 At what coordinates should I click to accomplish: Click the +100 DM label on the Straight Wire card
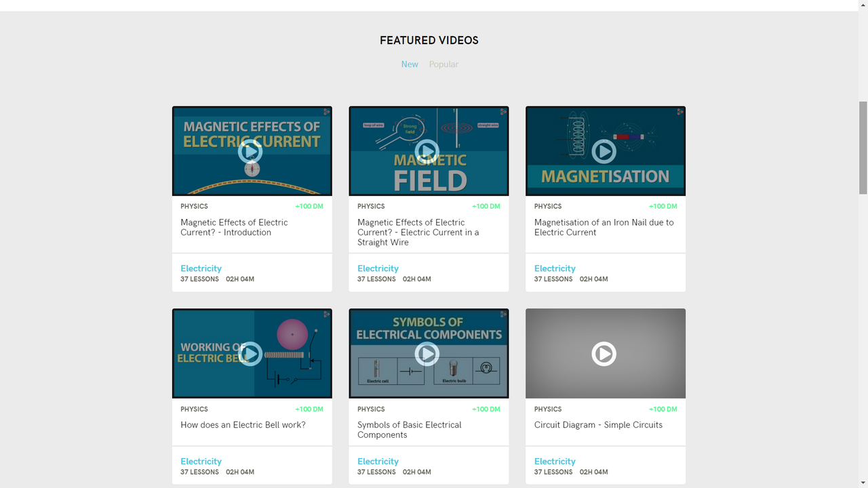click(x=486, y=206)
